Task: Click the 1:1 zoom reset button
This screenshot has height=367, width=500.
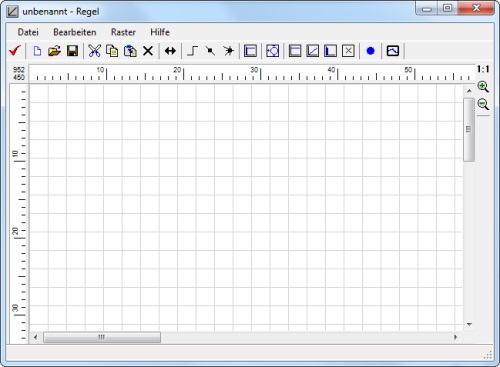Action: [483, 69]
